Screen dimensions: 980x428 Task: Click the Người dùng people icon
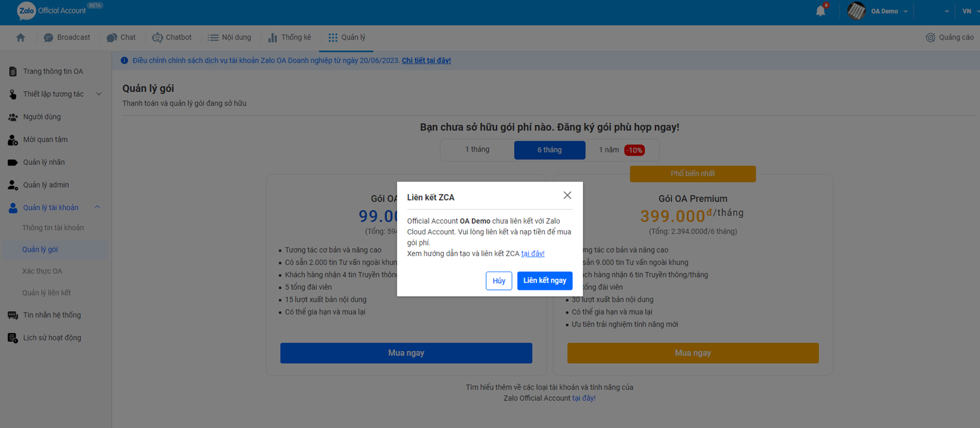click(x=13, y=117)
